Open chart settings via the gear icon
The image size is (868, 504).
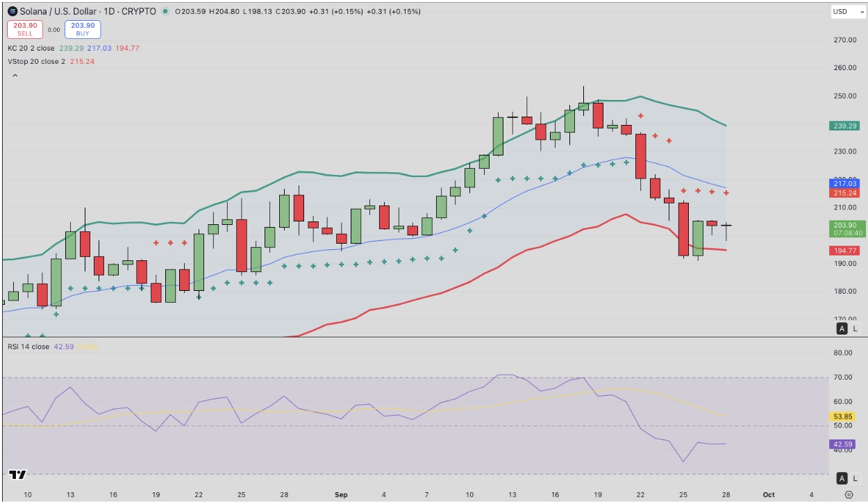tap(849, 494)
